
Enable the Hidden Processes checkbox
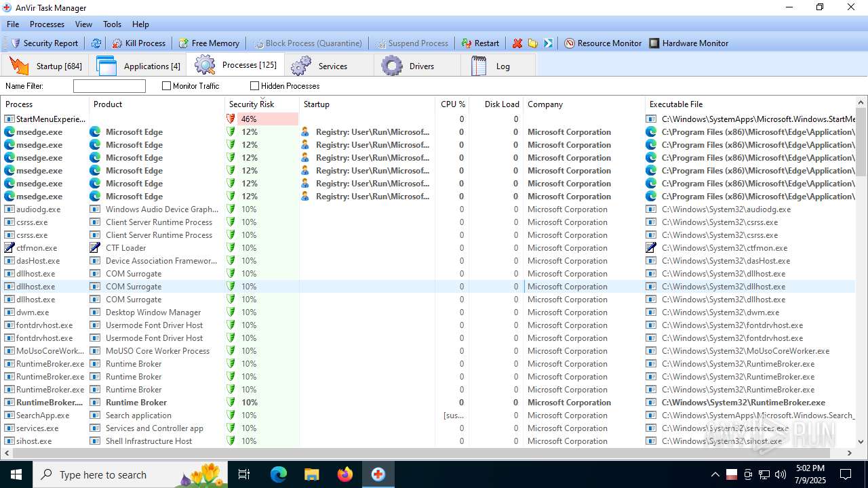point(255,86)
